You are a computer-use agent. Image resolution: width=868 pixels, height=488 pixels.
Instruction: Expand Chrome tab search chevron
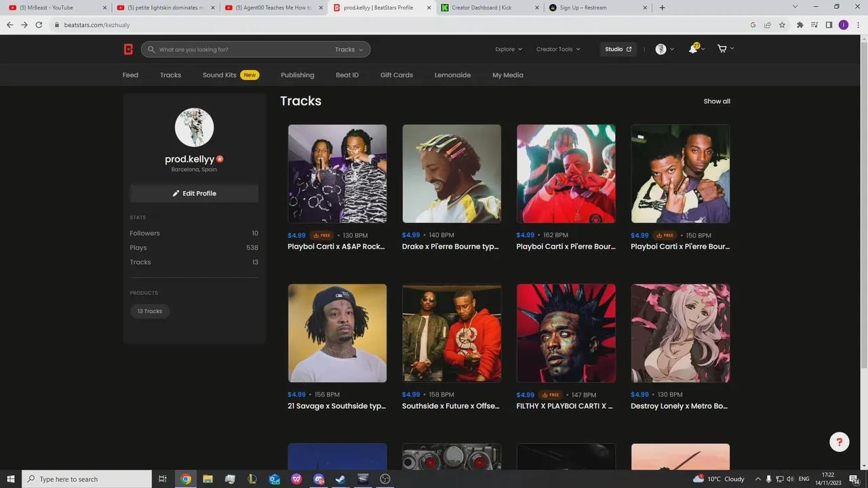[x=795, y=7]
